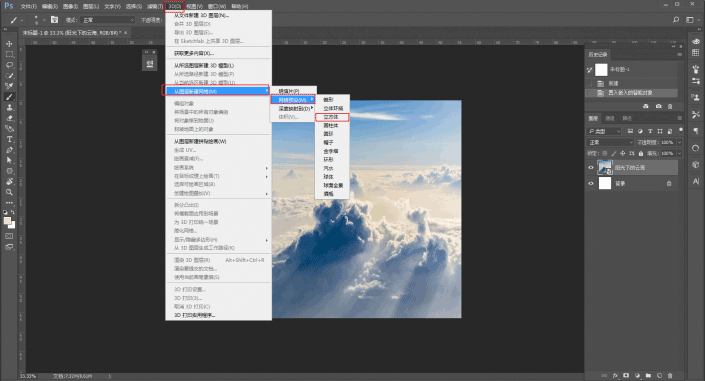
Task: Click the search icon in the options bar
Action: pos(676,20)
